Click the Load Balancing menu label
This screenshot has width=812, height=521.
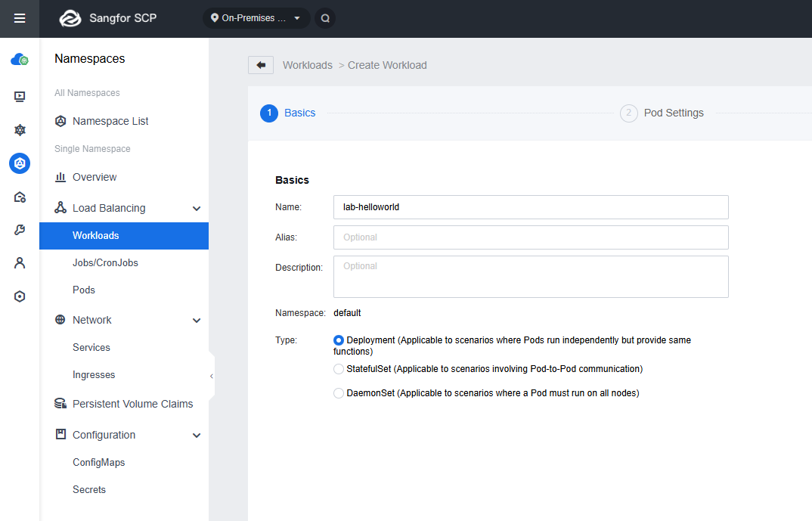(109, 208)
